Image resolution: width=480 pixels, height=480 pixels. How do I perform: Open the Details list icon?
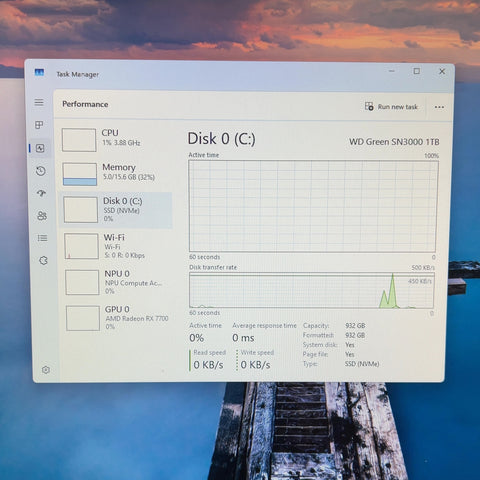pyautogui.click(x=42, y=238)
